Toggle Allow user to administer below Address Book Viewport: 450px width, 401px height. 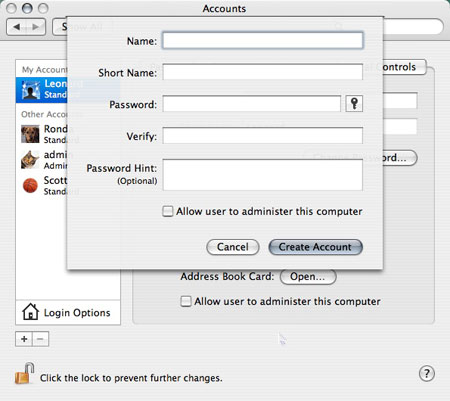(x=186, y=301)
